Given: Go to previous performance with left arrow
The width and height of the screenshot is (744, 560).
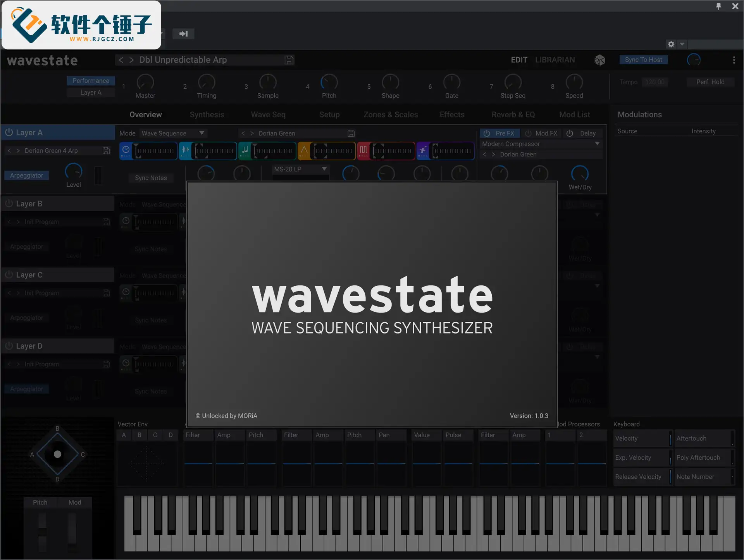Looking at the screenshot, I should click(121, 60).
